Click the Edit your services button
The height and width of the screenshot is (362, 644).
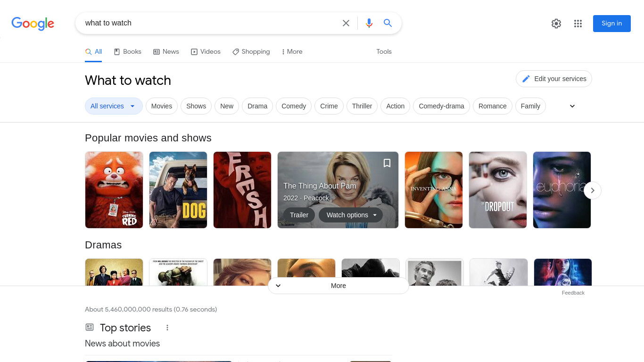[554, 79]
